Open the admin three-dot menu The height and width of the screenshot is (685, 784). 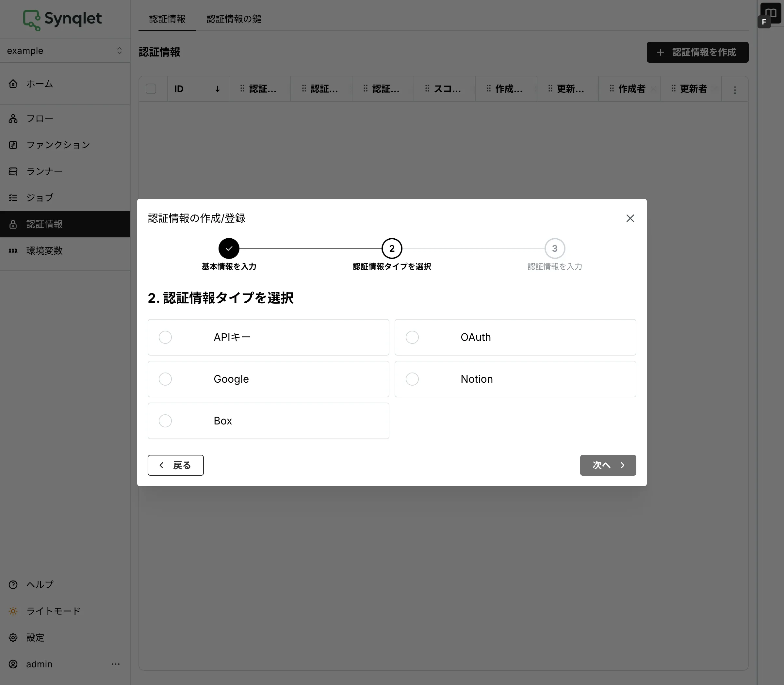tap(116, 664)
